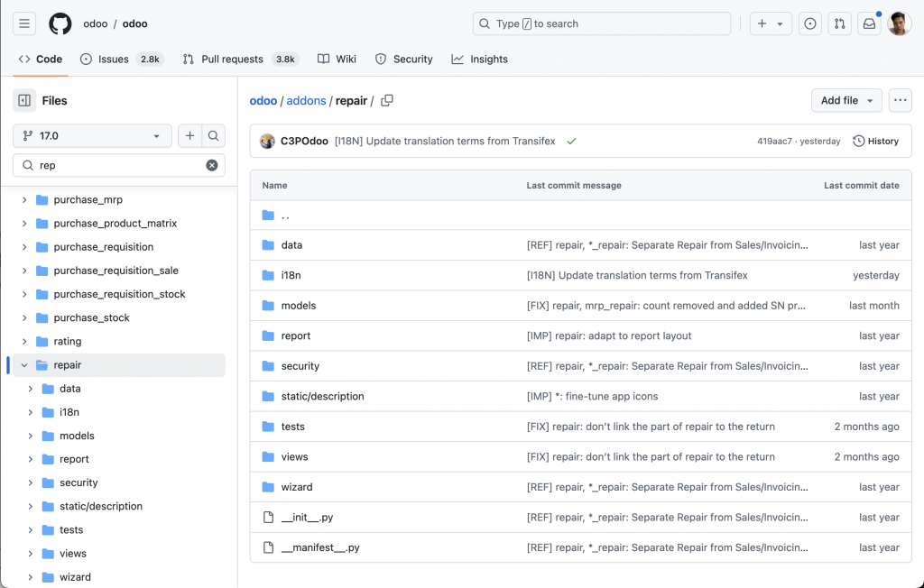
Task: Expand purchase_product_matrix folder
Action: 24,224
